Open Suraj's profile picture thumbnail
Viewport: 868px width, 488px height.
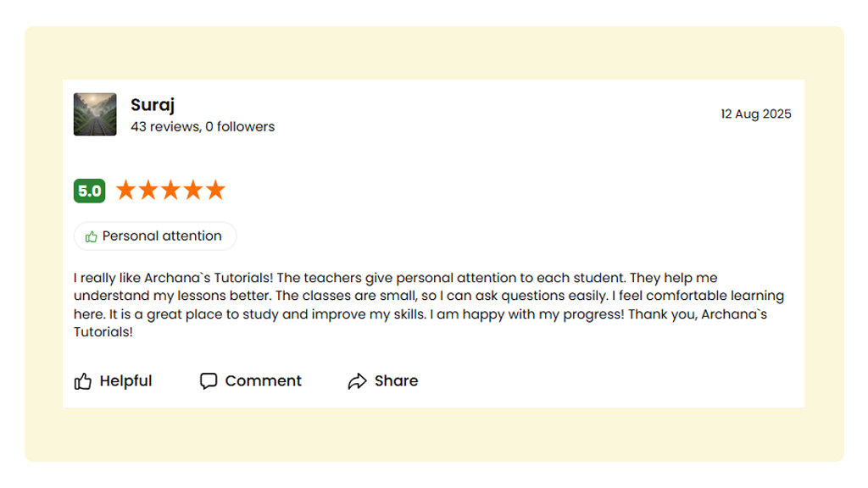point(95,114)
